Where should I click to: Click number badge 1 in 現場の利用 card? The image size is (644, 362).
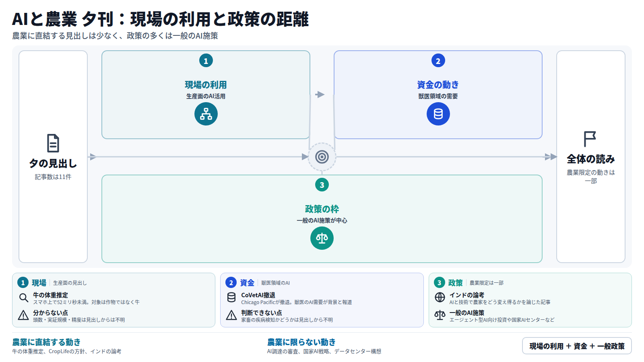[206, 61]
